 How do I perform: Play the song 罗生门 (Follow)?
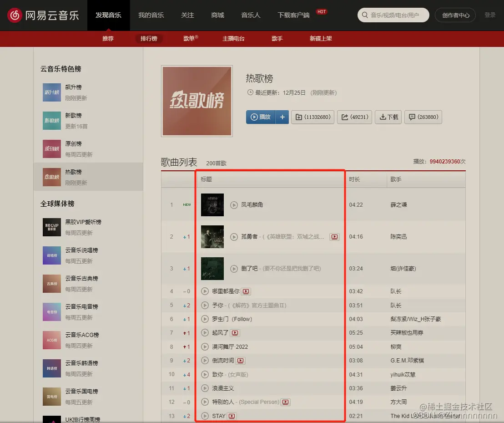click(x=205, y=319)
